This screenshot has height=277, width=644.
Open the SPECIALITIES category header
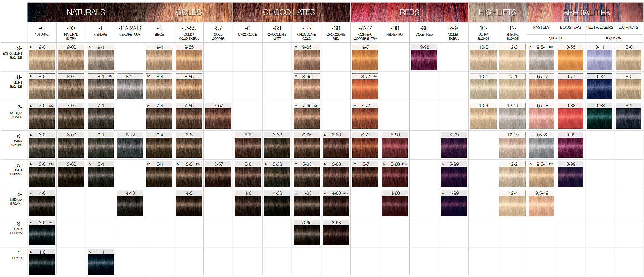586,13
